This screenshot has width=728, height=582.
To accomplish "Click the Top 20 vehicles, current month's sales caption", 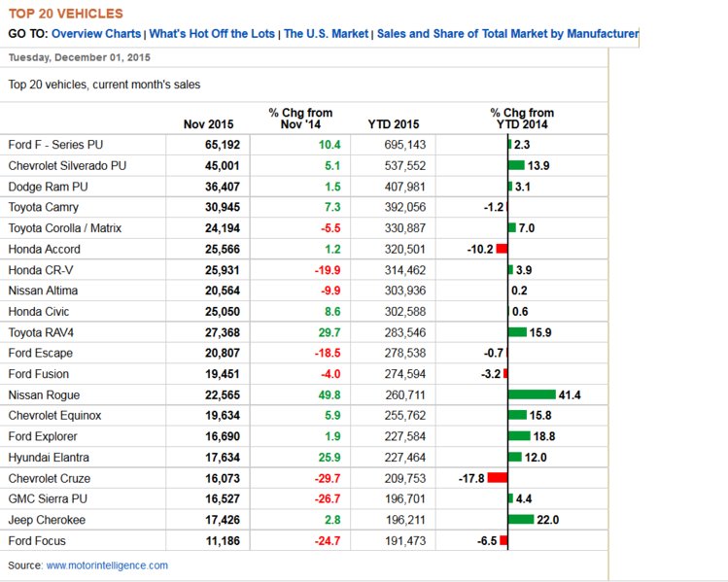I will click(x=104, y=85).
